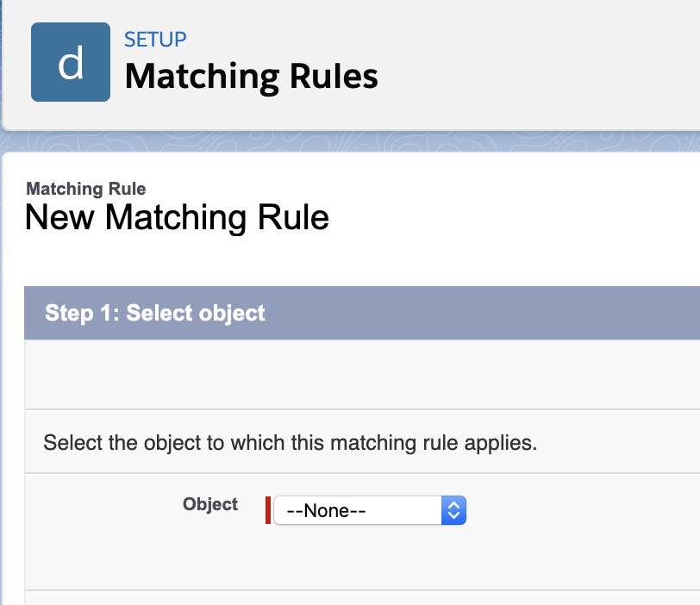Click the '--None--' text in Object picklist
Image resolution: width=700 pixels, height=605 pixels.
[x=326, y=510]
